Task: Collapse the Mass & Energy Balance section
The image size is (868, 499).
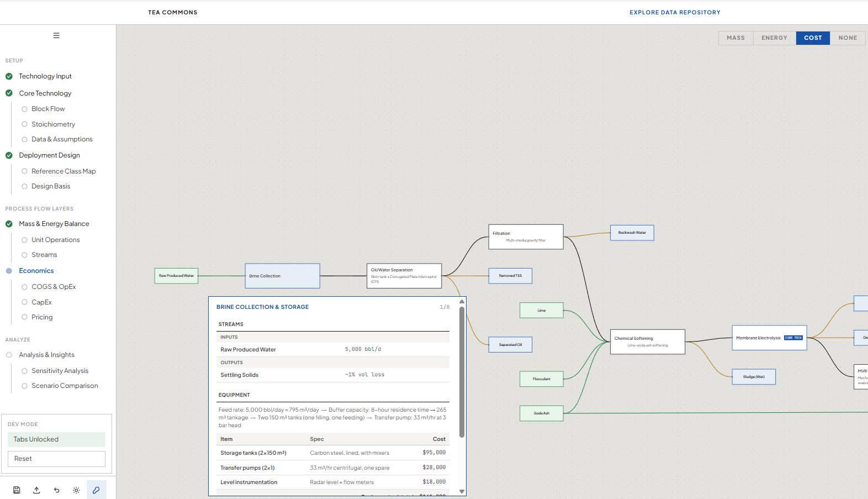Action: click(x=54, y=224)
